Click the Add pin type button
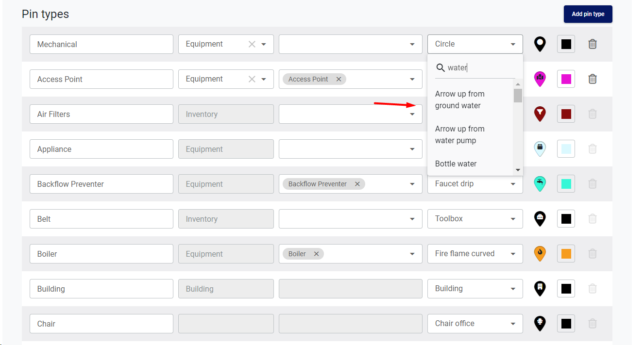The width and height of the screenshot is (644, 345). 588,14
